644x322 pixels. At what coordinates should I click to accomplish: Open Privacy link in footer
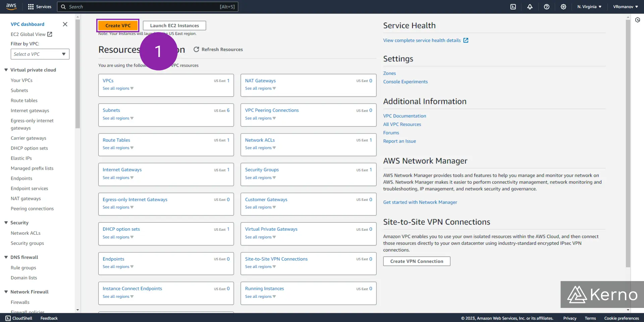570,318
